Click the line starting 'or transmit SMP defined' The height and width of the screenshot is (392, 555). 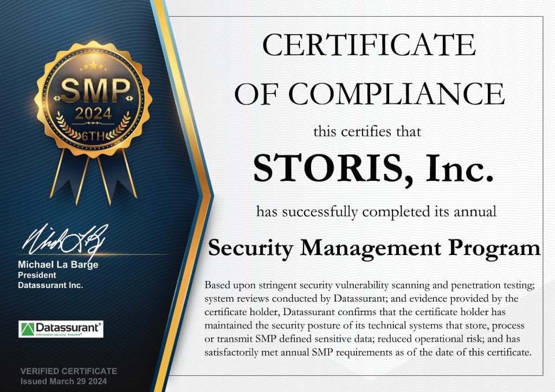363,339
